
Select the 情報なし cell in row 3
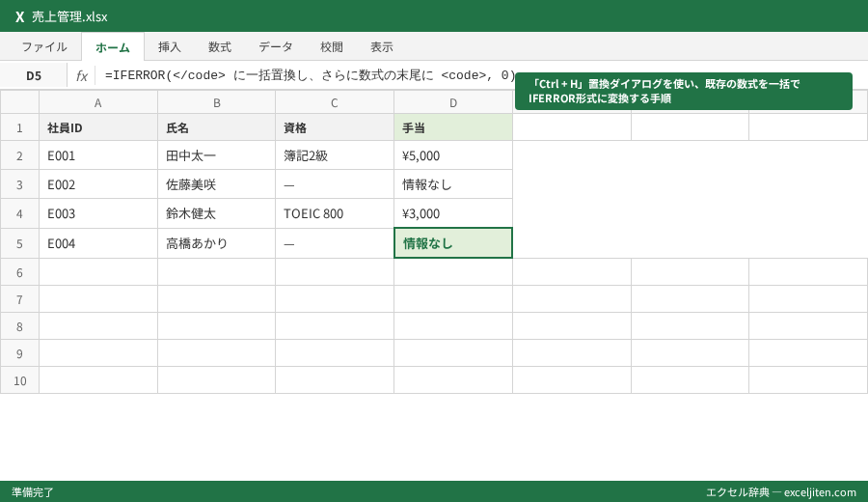coord(453,184)
